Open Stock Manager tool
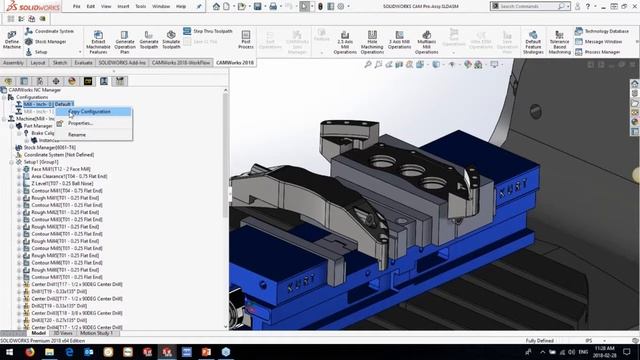This screenshot has height=360, width=640. [45, 42]
